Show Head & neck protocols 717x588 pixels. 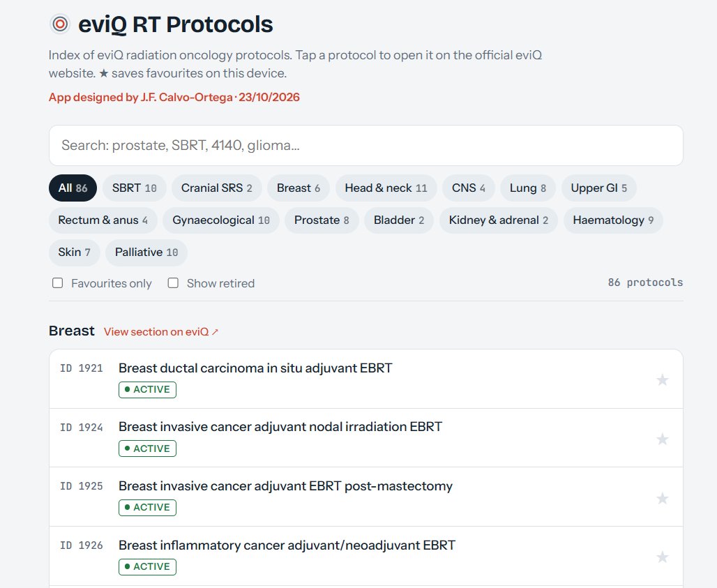[386, 188]
